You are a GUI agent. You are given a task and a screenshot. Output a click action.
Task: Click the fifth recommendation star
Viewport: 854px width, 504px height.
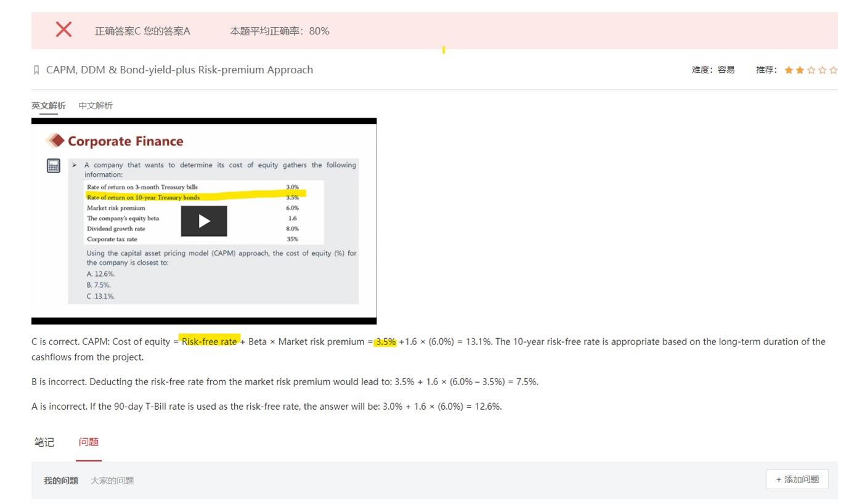[833, 70]
